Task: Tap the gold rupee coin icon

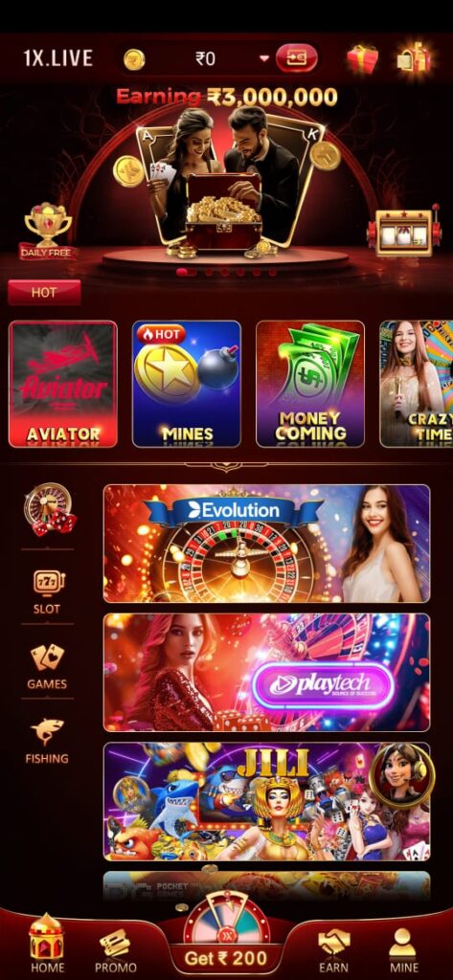Action: 134,59
